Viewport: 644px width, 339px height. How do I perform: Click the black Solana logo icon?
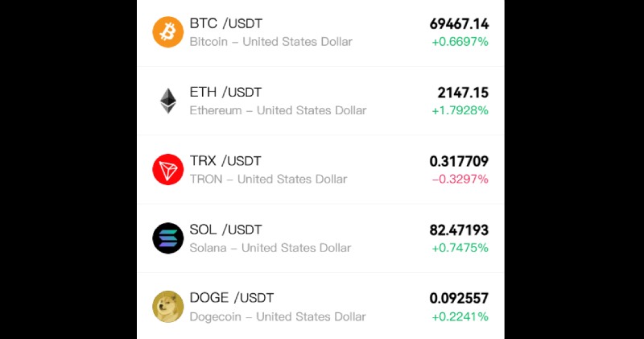coord(168,238)
